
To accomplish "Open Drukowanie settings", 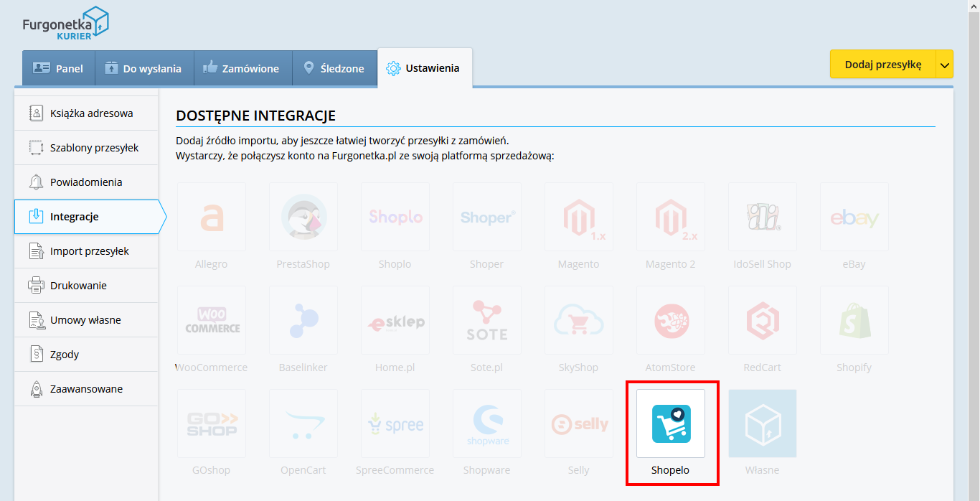I will point(86,286).
